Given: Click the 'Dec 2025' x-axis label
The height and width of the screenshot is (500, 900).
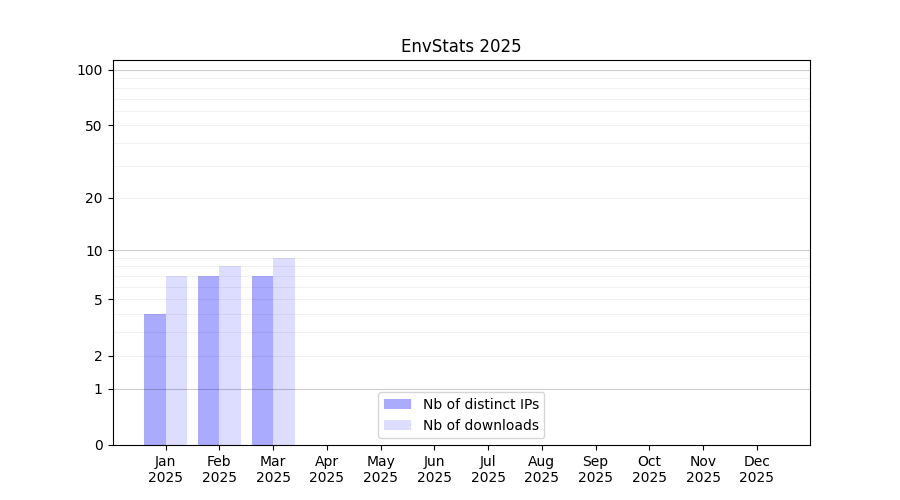Looking at the screenshot, I should pyautogui.click(x=756, y=469).
